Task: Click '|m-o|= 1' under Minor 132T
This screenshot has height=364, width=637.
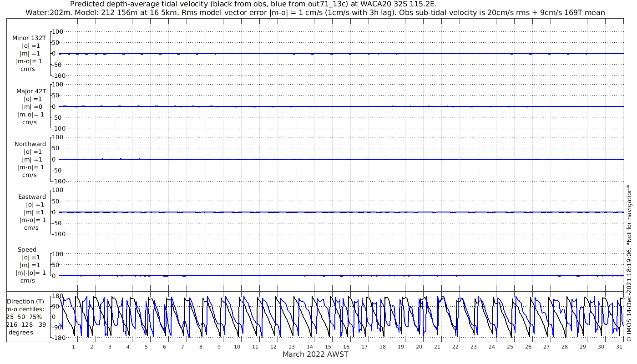Action: click(30, 61)
